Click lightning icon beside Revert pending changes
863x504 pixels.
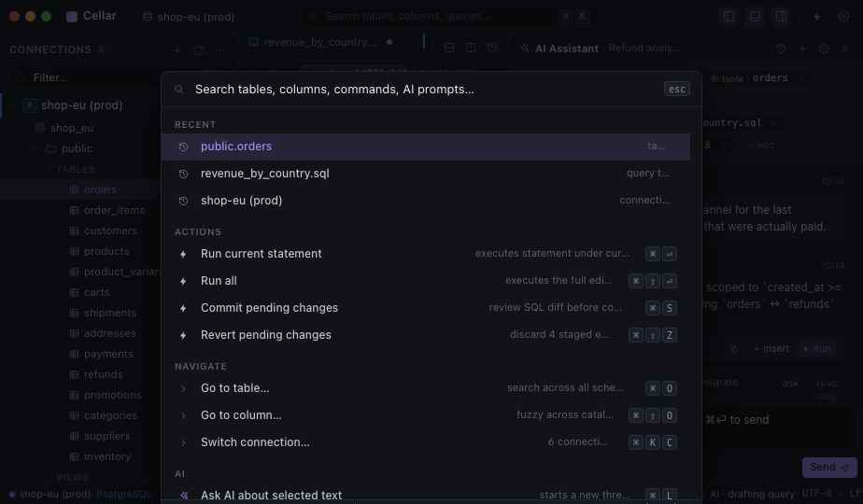click(183, 335)
